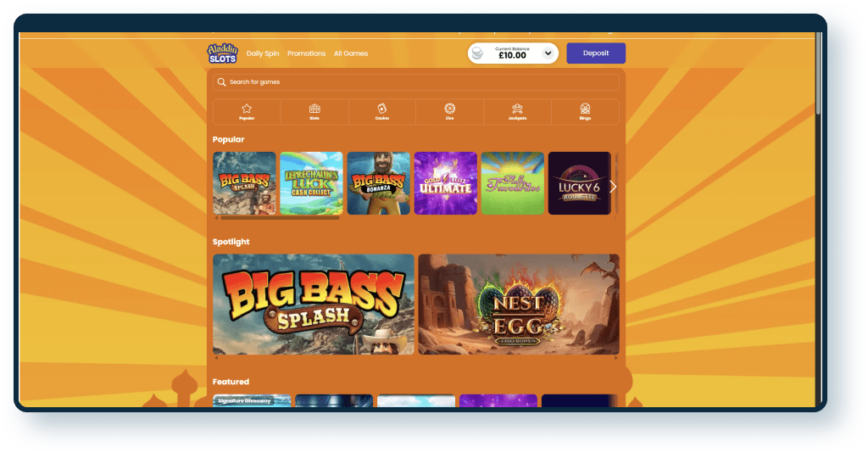Open Gold Blitz Ultimate game tile

pyautogui.click(x=446, y=183)
